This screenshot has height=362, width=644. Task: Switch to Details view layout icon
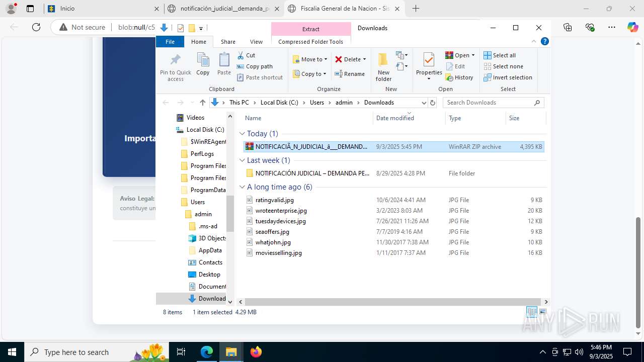[x=532, y=312]
